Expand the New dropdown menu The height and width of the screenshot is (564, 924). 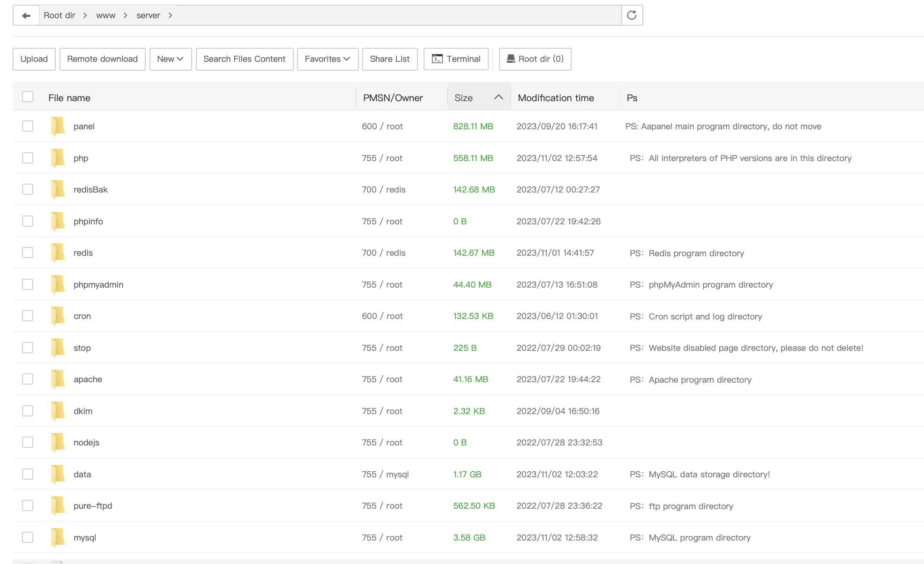[x=170, y=59]
